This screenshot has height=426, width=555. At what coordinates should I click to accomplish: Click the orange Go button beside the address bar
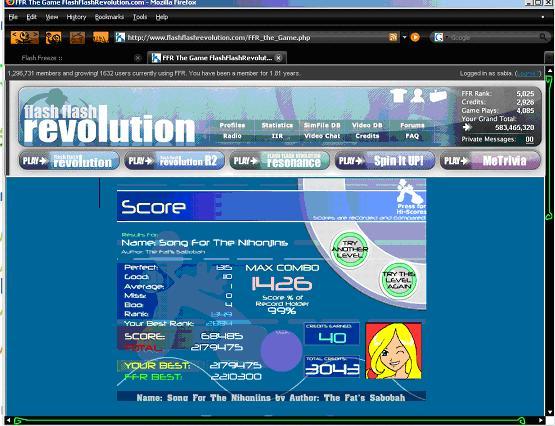tap(415, 37)
